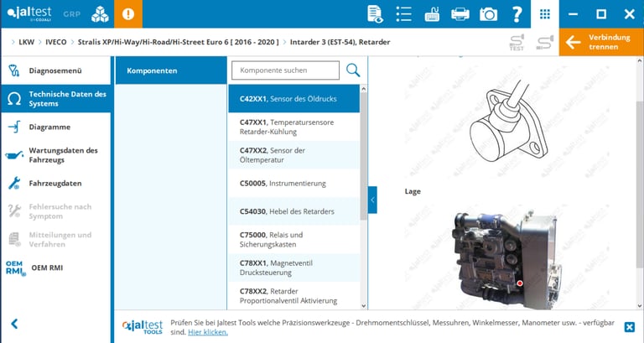Go to IVECO breadcrumb
Screen dimensions: 644x343
[56, 42]
